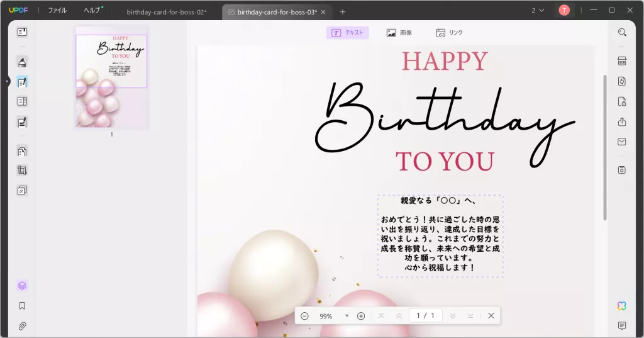The image size is (644, 338).
Task: Click the HAPPY heading text
Action: 445,61
